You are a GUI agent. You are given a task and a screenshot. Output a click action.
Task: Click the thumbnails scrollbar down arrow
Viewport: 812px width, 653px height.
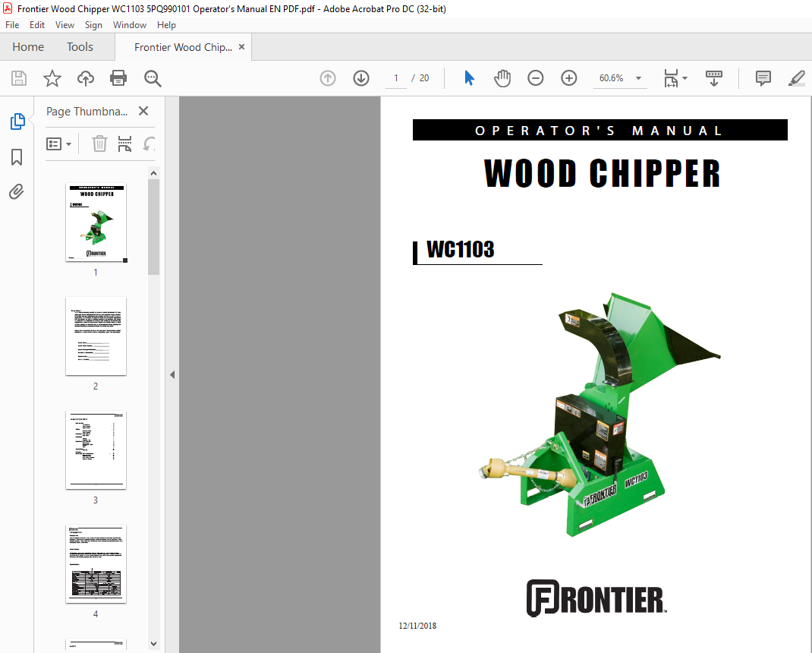(153, 644)
